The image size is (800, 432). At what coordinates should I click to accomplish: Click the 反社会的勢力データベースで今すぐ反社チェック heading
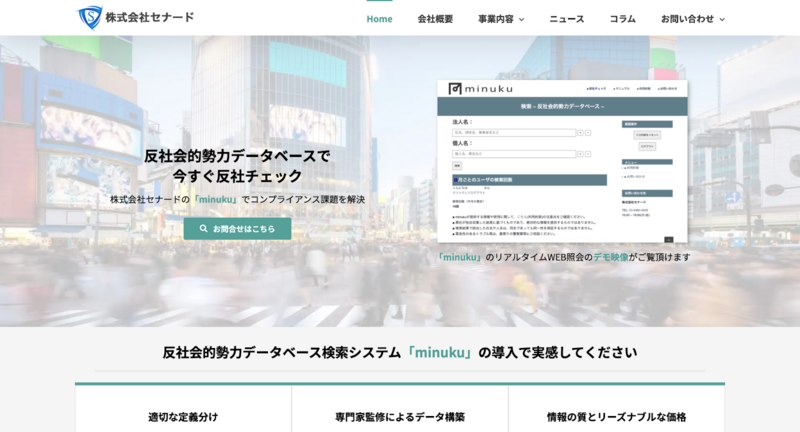click(237, 166)
